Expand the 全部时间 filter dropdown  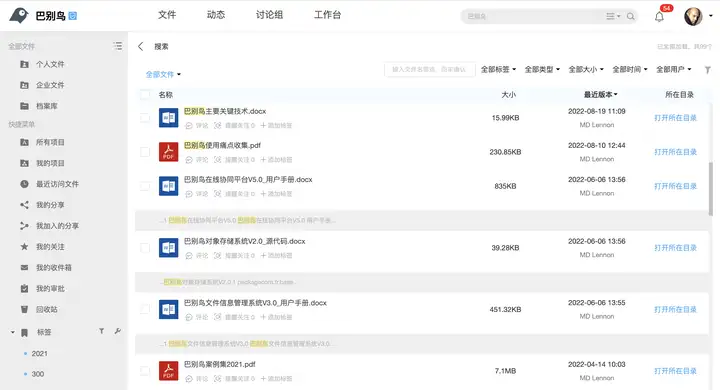(630, 69)
